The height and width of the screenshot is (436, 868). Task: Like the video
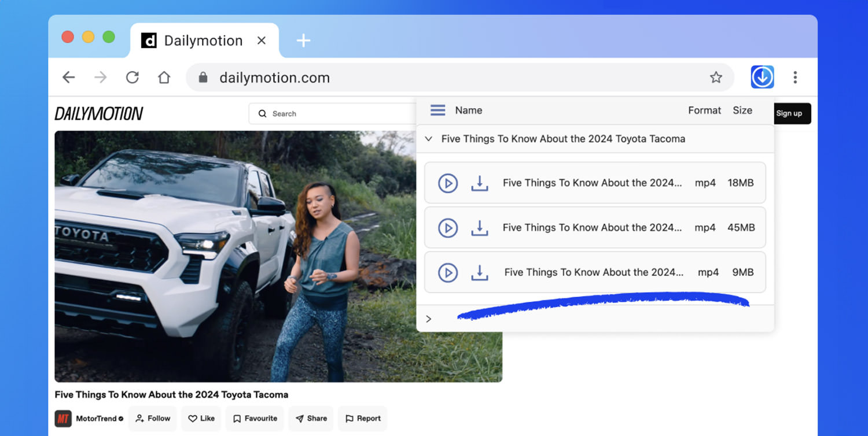[201, 419]
